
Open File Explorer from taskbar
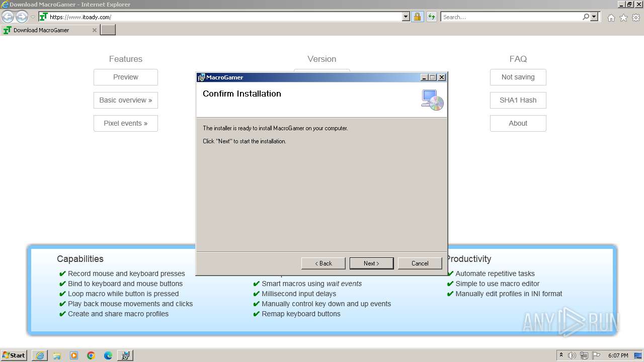pos(57,355)
